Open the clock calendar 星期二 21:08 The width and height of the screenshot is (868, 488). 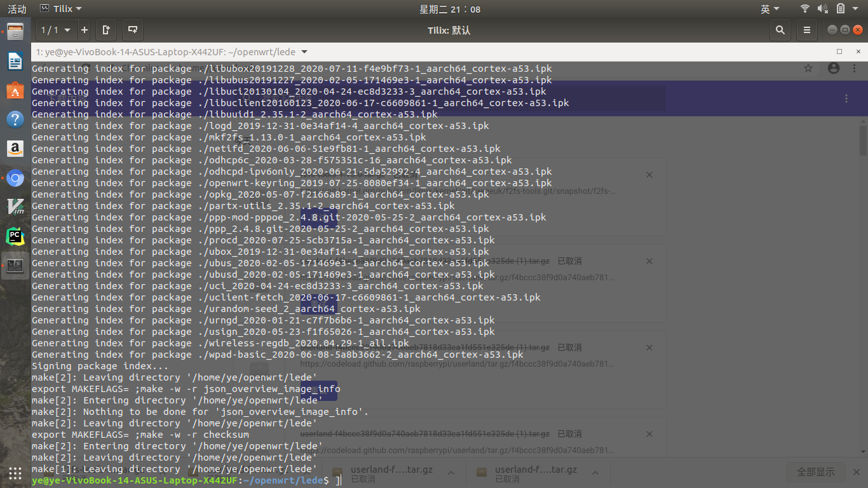(x=450, y=9)
